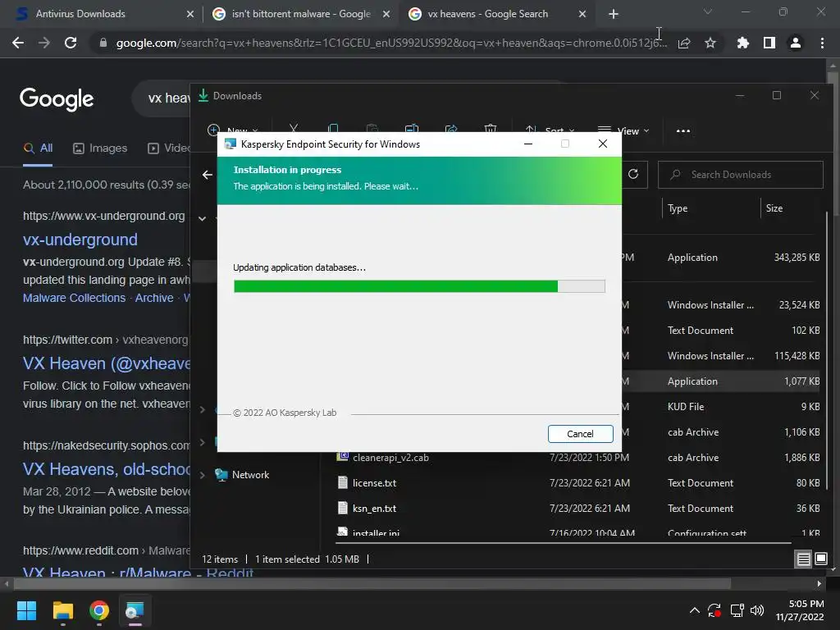Select the All search filter tab
The width and height of the screenshot is (840, 630).
(x=38, y=148)
